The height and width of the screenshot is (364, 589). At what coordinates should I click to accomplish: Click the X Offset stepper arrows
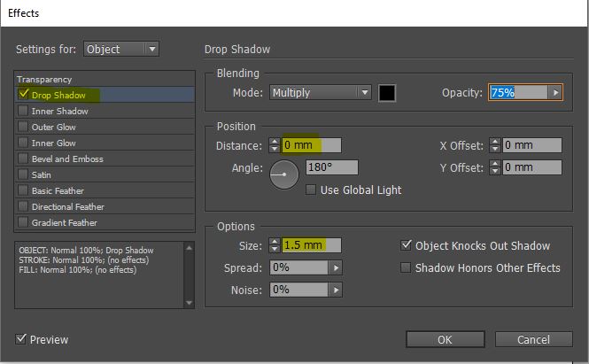tap(495, 145)
